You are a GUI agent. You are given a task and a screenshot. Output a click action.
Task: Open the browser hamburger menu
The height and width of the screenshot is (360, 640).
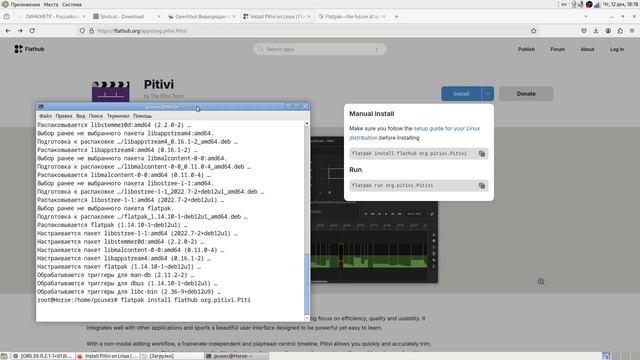coord(632,31)
